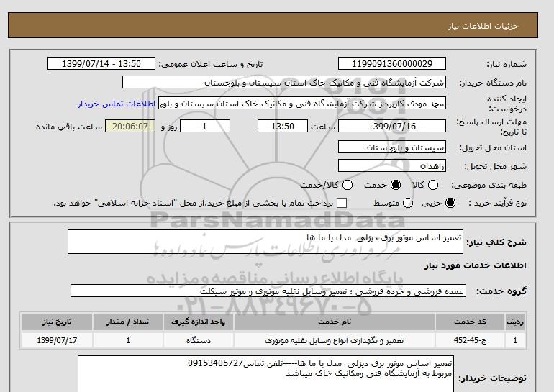
Task: Click the remaining time field 20:06:07
Action: click(130, 126)
